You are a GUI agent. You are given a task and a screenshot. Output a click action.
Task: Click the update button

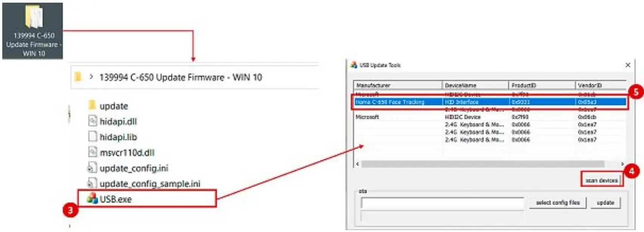tap(605, 203)
